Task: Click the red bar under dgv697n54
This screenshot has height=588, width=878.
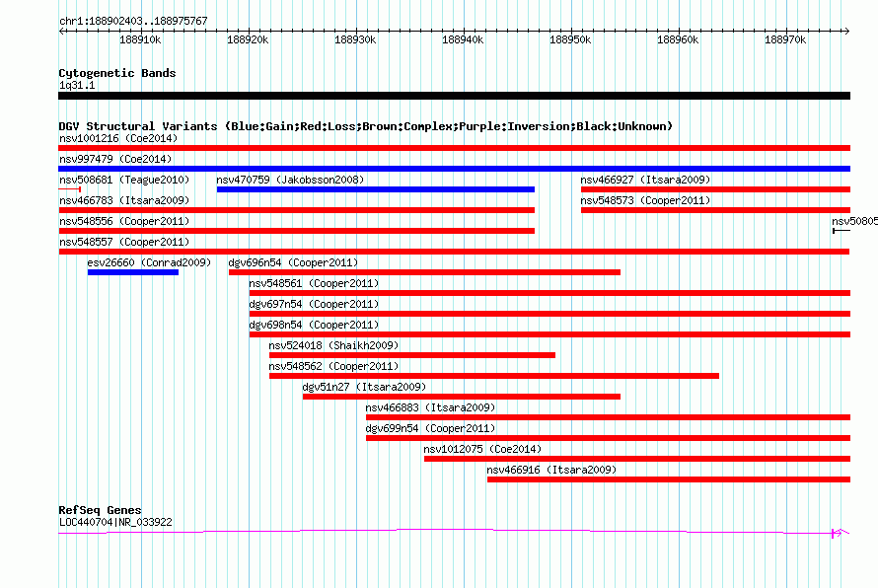Action: (x=549, y=314)
